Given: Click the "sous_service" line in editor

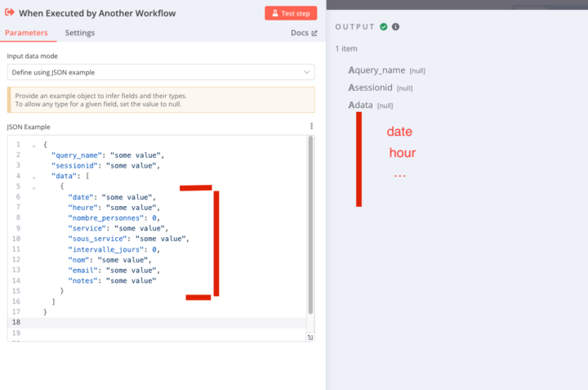Looking at the screenshot, I should pyautogui.click(x=129, y=239).
